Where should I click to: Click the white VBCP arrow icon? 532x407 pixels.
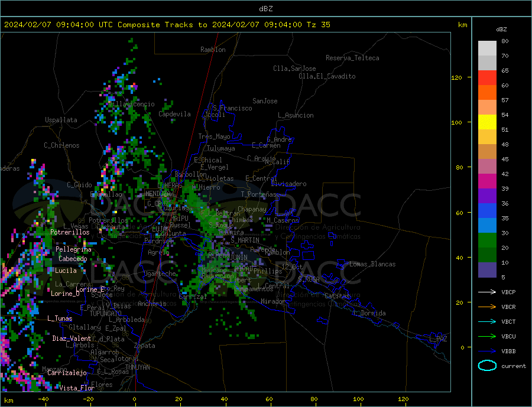point(487,292)
